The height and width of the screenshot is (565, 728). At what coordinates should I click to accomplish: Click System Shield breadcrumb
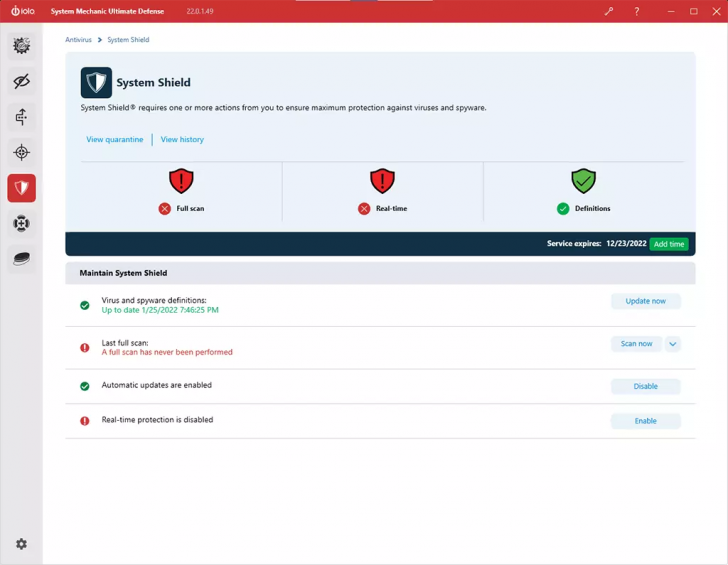coord(128,40)
